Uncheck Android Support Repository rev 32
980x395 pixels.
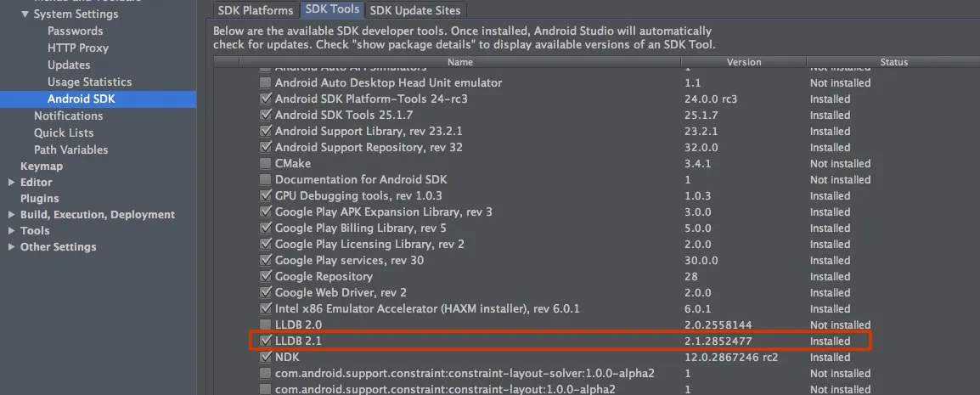click(x=266, y=148)
